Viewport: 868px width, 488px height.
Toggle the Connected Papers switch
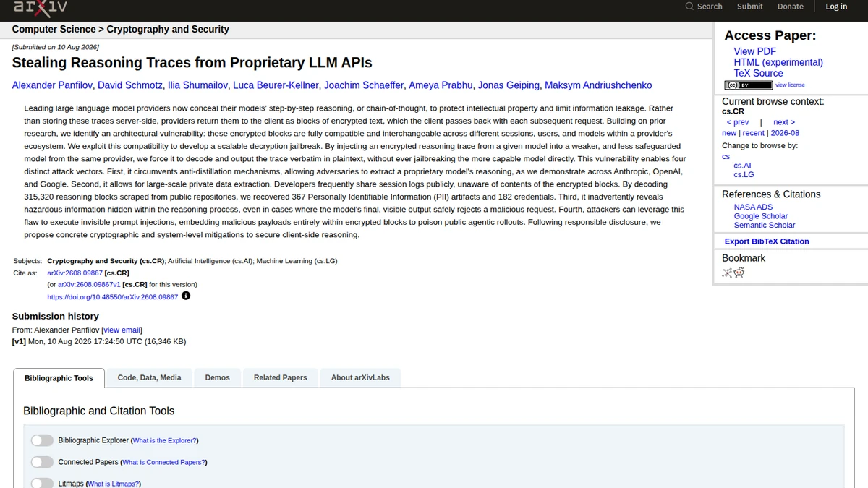click(x=42, y=462)
